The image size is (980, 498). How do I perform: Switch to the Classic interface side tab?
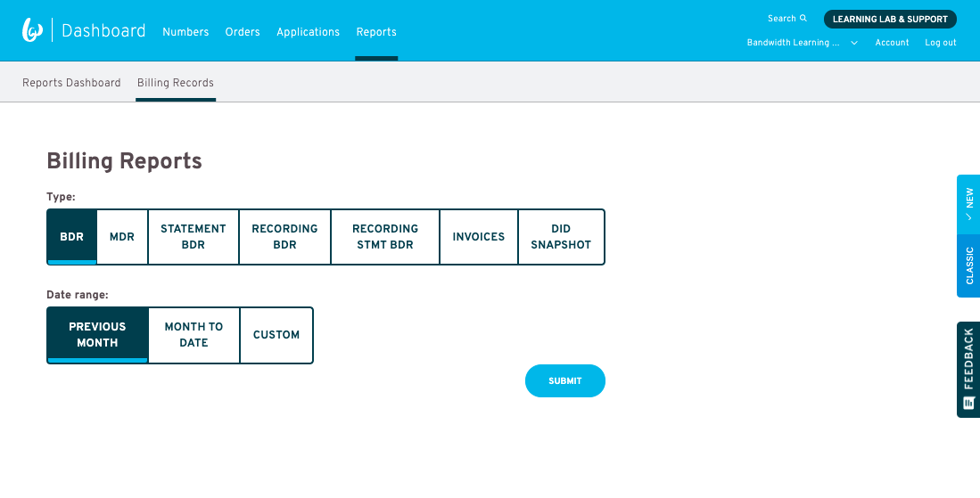click(968, 265)
